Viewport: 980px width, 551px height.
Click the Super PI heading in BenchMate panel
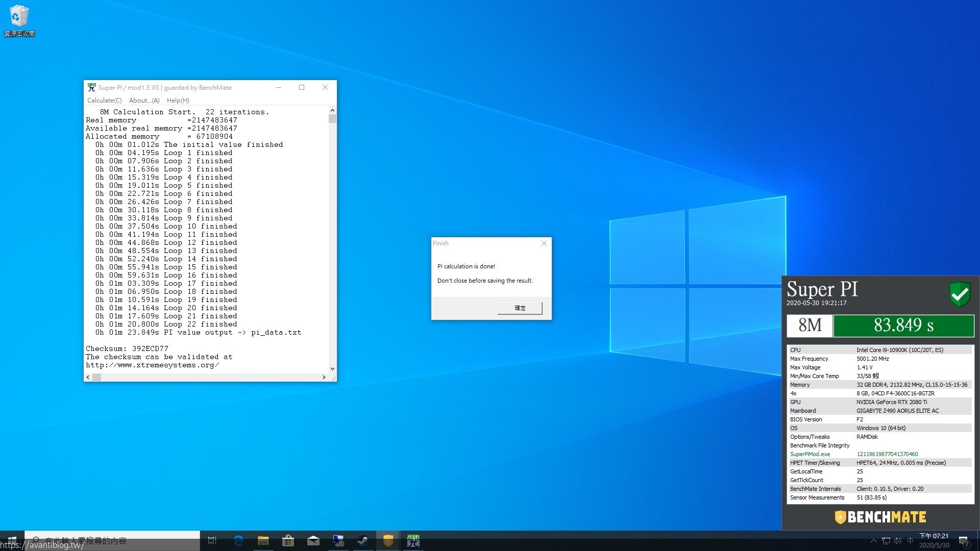pyautogui.click(x=822, y=289)
